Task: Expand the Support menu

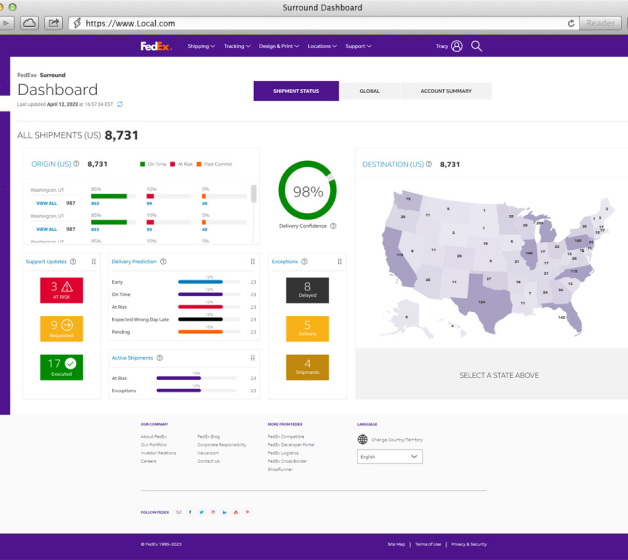Action: [x=358, y=46]
